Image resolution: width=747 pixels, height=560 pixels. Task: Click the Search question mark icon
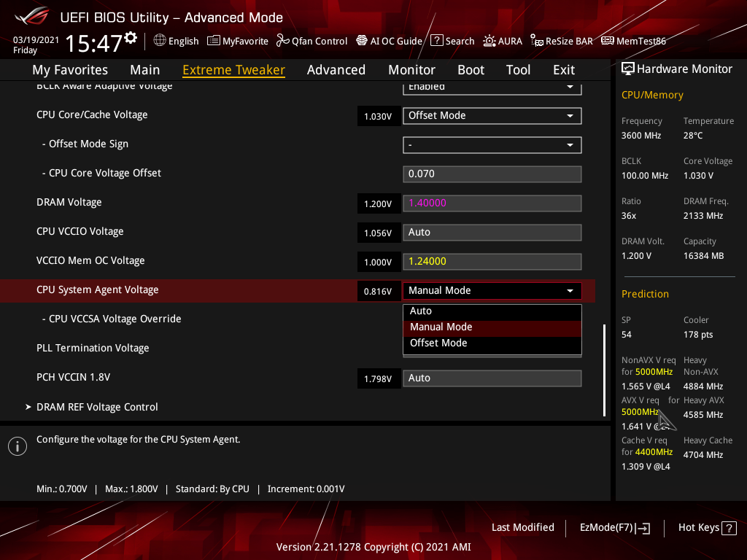pos(436,41)
